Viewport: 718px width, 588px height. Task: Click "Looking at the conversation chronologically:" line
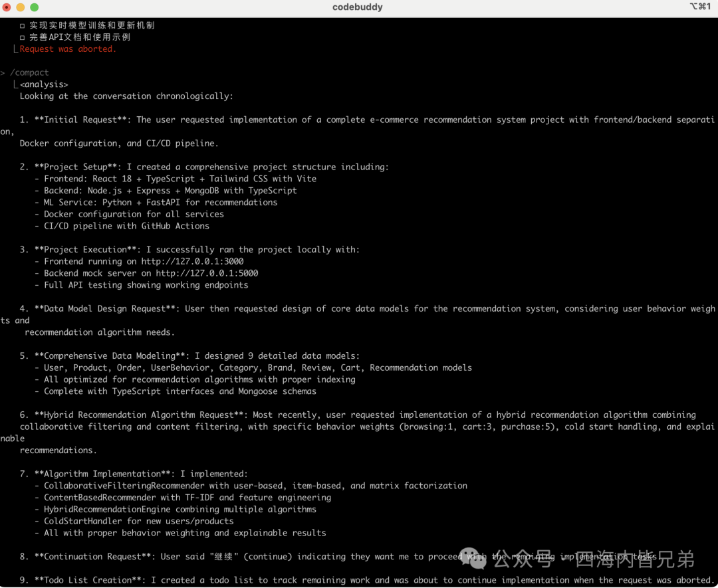click(x=126, y=96)
